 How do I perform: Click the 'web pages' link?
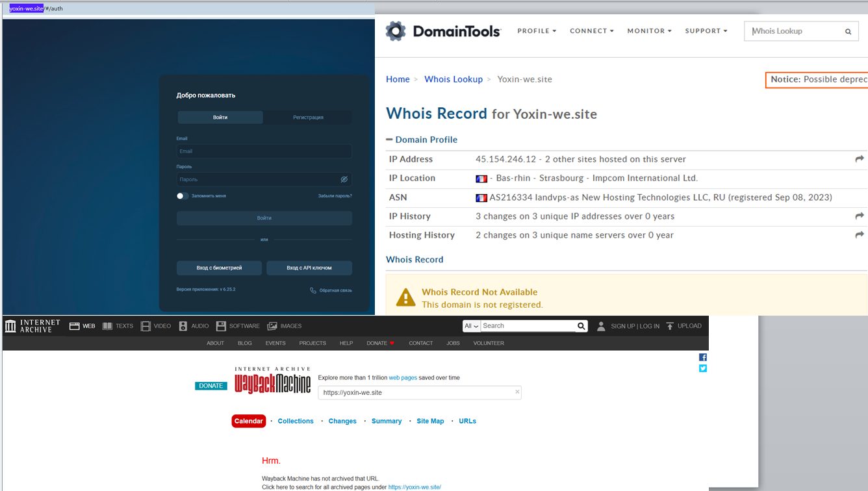point(403,377)
